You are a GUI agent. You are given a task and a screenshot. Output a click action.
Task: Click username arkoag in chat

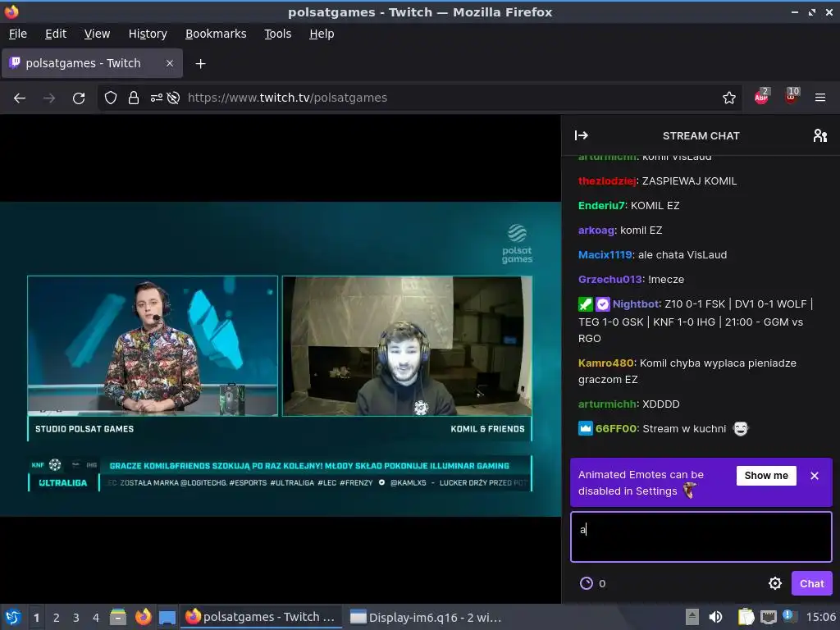pos(596,231)
